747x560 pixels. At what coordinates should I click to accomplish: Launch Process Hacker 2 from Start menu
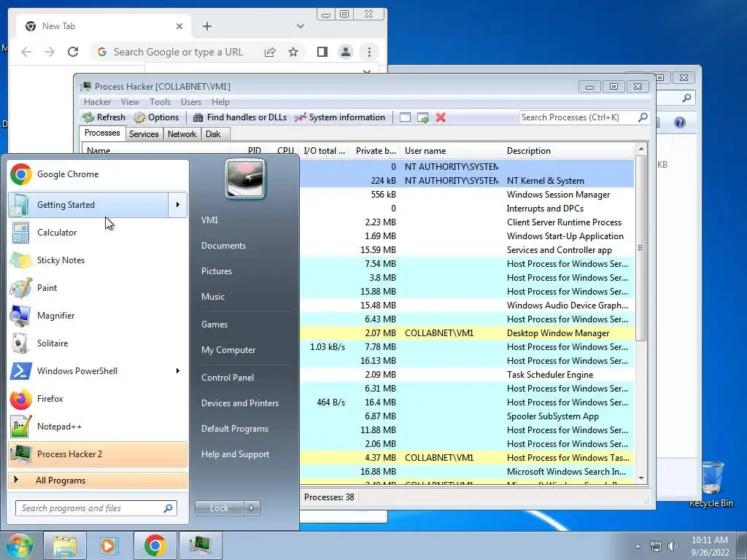[98, 454]
